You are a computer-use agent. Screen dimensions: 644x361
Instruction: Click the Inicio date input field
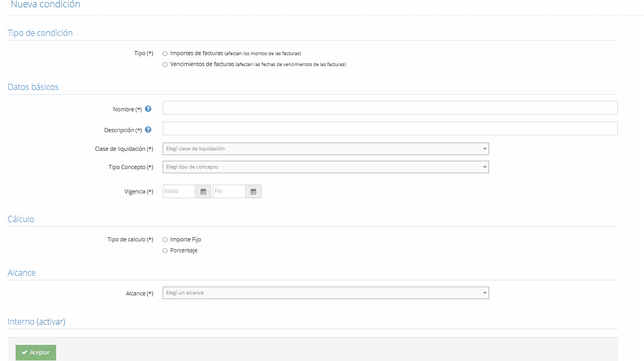[179, 191]
